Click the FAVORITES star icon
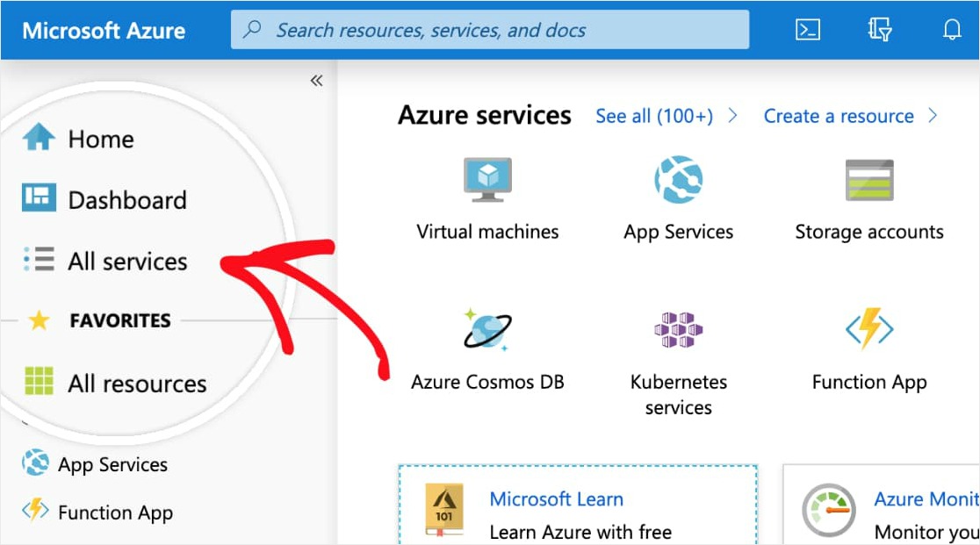Image resolution: width=980 pixels, height=545 pixels. [x=39, y=320]
